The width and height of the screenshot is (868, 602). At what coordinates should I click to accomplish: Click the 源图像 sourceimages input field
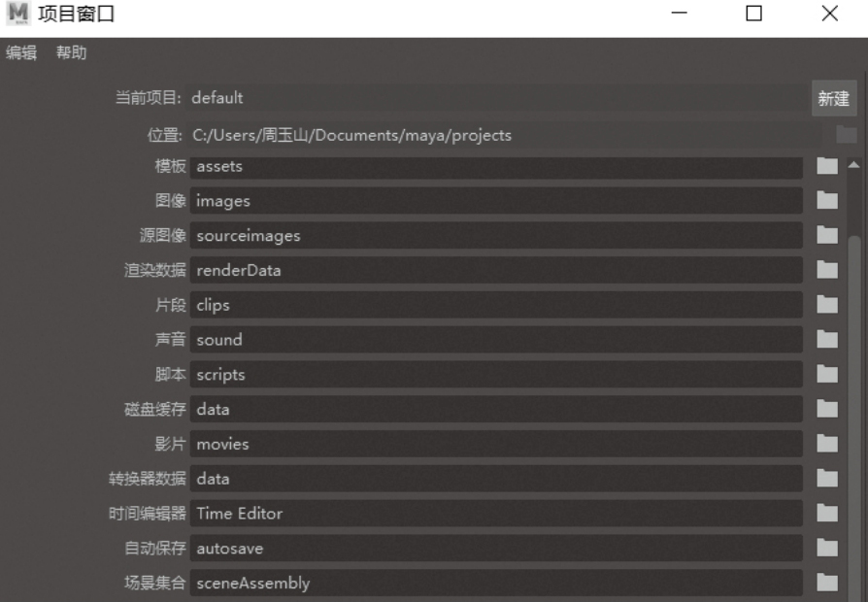click(x=496, y=235)
